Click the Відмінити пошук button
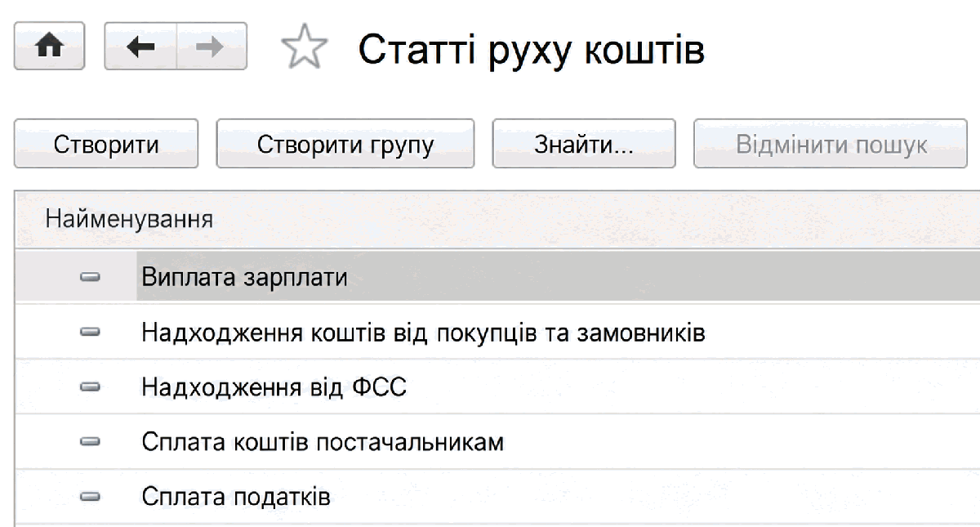980x527 pixels. (831, 145)
